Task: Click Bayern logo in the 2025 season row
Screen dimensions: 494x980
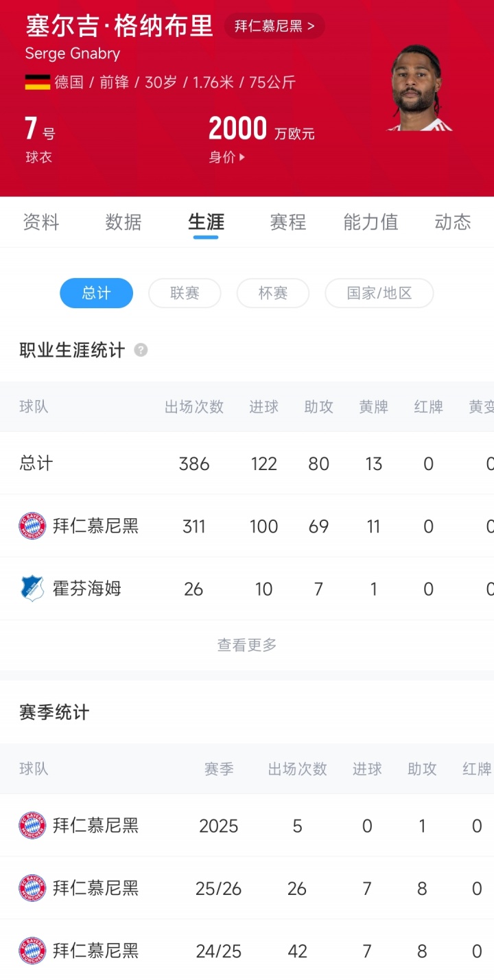Action: [32, 826]
